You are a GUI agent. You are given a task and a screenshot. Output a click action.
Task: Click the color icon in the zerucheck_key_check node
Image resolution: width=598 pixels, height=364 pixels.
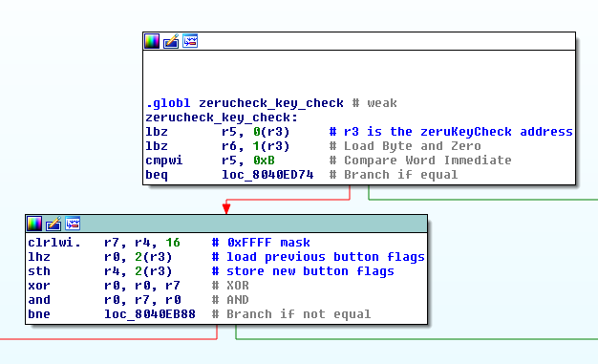[152, 41]
